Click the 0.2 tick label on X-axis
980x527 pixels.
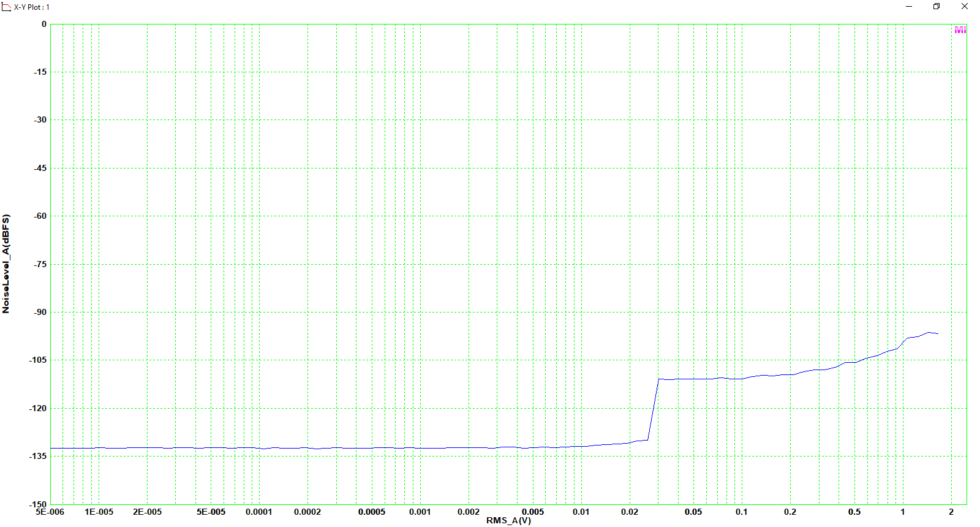(x=790, y=512)
